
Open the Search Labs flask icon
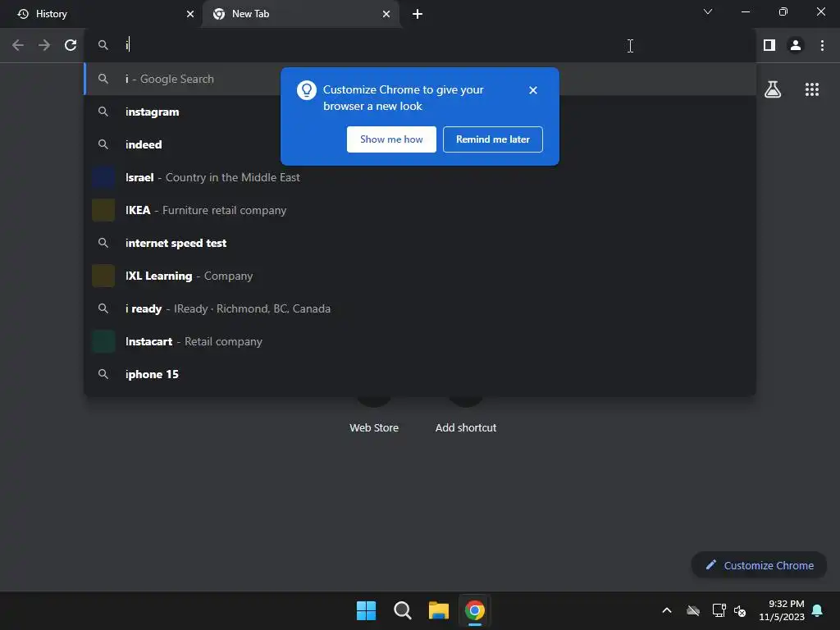click(773, 89)
